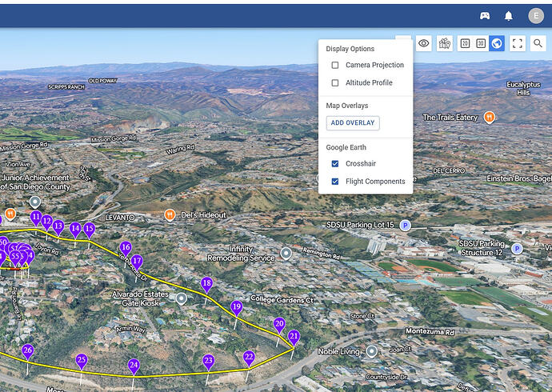
Task: Open notifications bell
Action: 508,16
